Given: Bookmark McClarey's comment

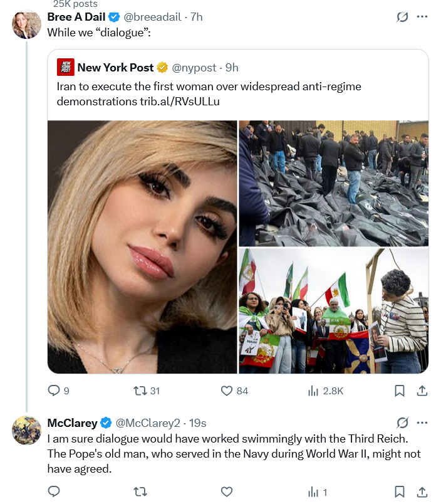Looking at the screenshot, I should 399,492.
